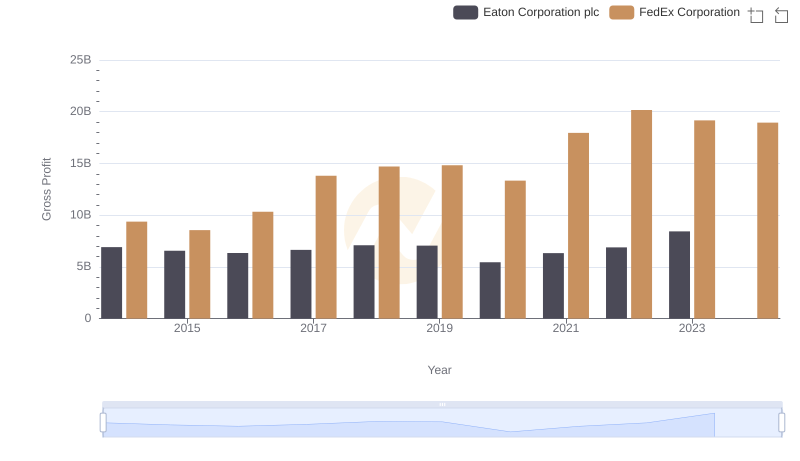This screenshot has height=461, width=800.
Task: Select the Eaton bar for 2023
Action: (679, 275)
